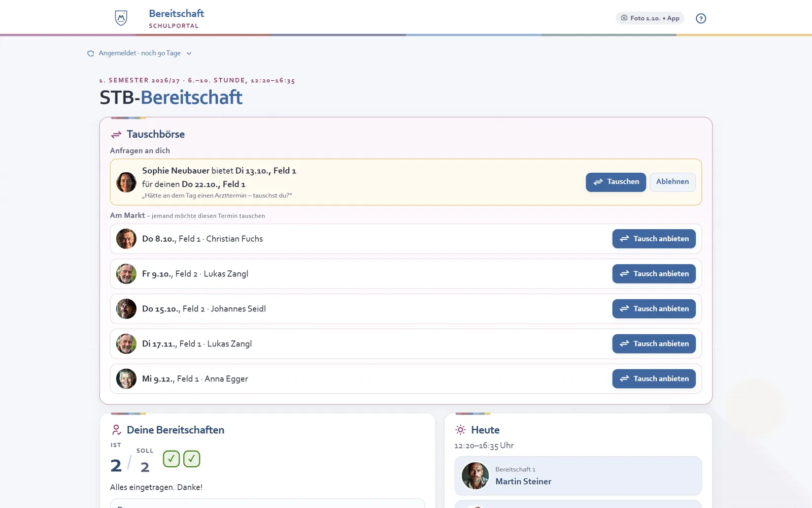Offer swap for Do 15.10. Johannes Seidl
This screenshot has width=812, height=508.
(654, 309)
